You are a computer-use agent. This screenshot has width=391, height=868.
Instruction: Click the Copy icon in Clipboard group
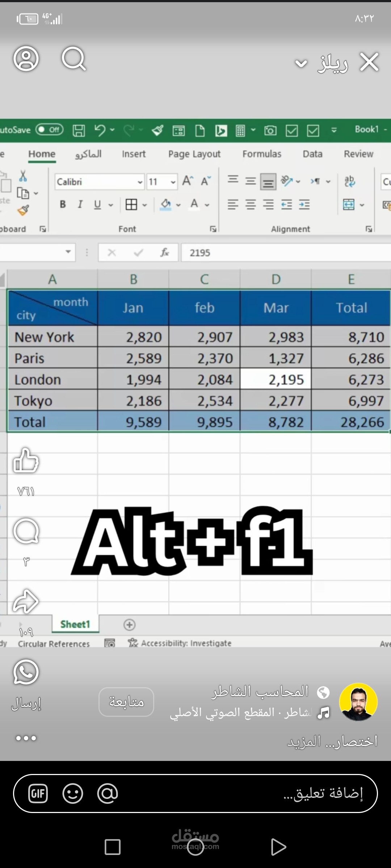(23, 193)
